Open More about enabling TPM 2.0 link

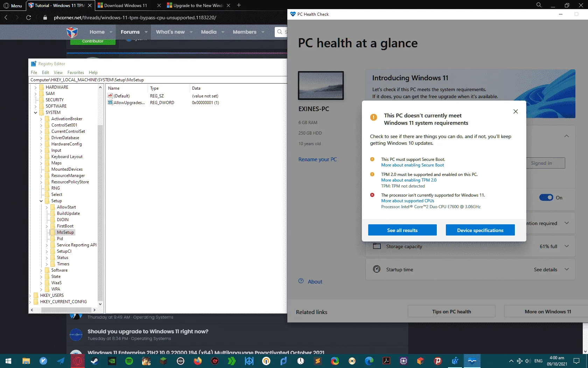(409, 180)
